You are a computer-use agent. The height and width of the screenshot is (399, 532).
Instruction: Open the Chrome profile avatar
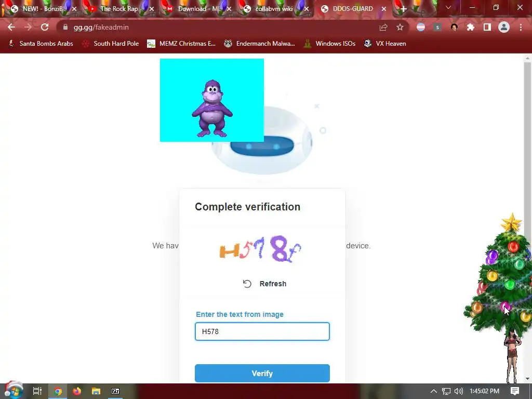[x=504, y=27]
